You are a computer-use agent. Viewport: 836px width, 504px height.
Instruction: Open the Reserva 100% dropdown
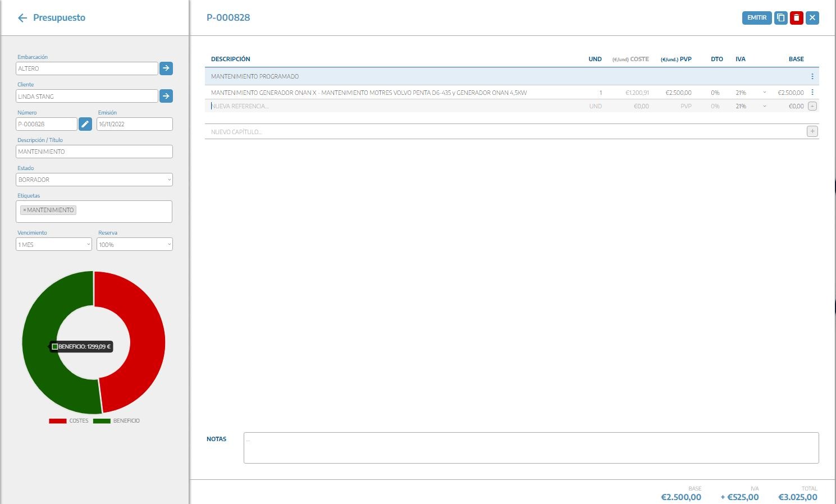point(134,245)
